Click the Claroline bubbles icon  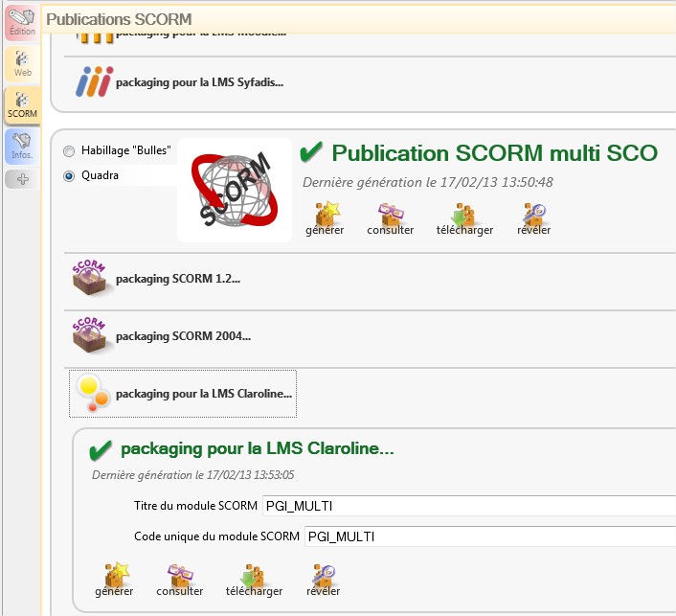pyautogui.click(x=92, y=393)
